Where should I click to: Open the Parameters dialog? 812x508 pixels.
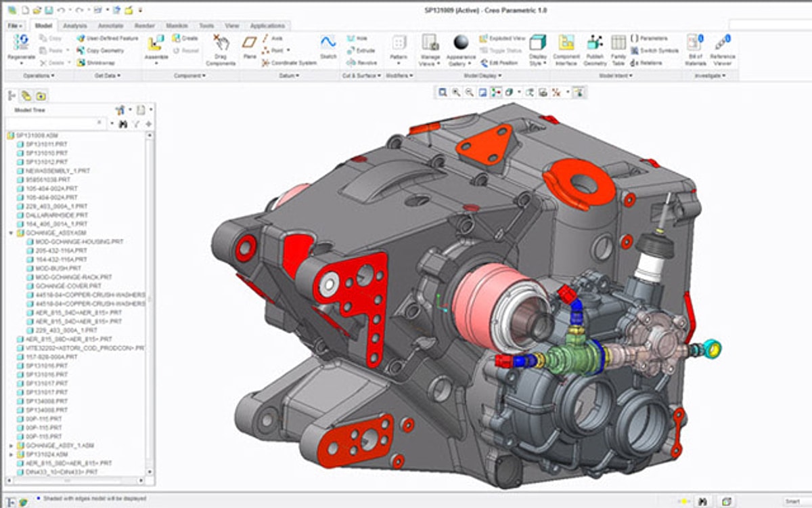pos(648,37)
